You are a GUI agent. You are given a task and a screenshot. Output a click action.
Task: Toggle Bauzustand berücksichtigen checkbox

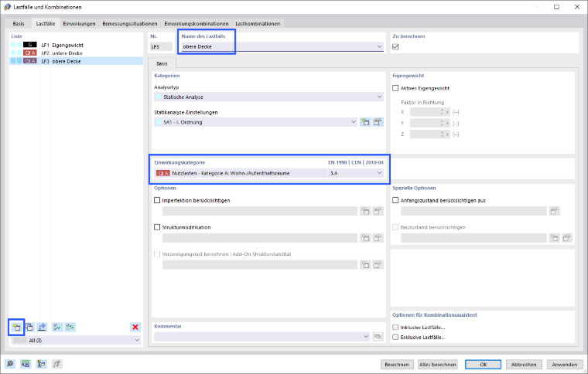(x=395, y=227)
